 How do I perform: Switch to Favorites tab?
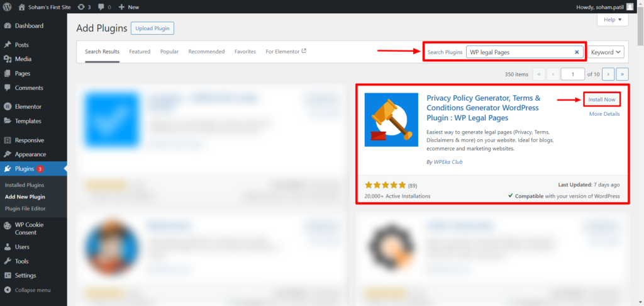[245, 52]
